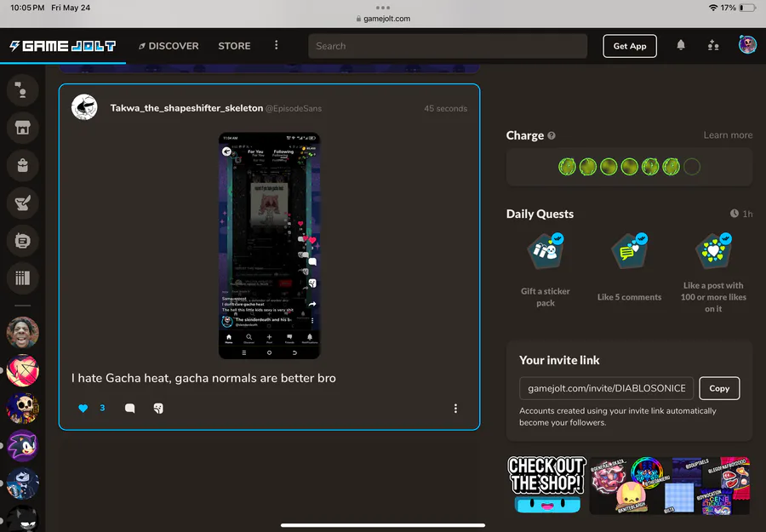766x532 pixels.
Task: Open your profile avatar menu
Action: (x=747, y=45)
